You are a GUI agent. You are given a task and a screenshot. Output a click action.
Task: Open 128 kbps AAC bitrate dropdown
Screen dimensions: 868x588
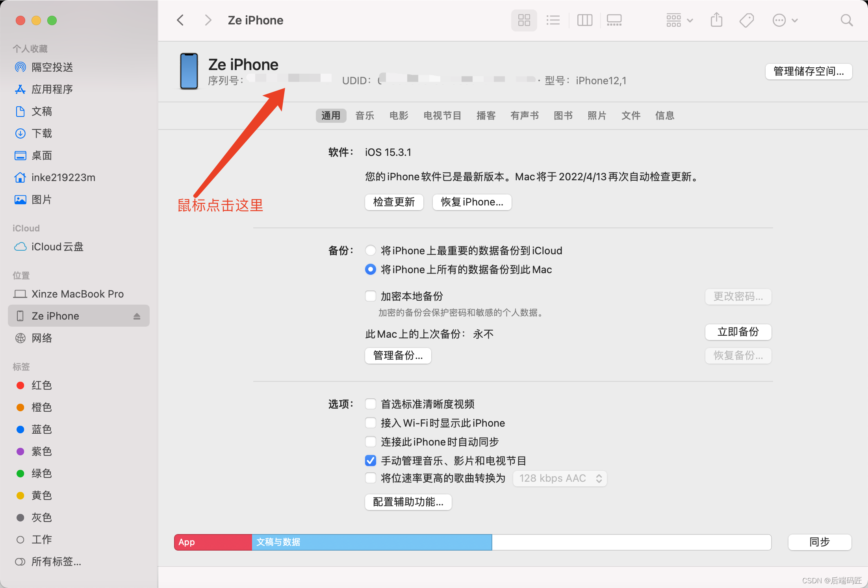559,478
